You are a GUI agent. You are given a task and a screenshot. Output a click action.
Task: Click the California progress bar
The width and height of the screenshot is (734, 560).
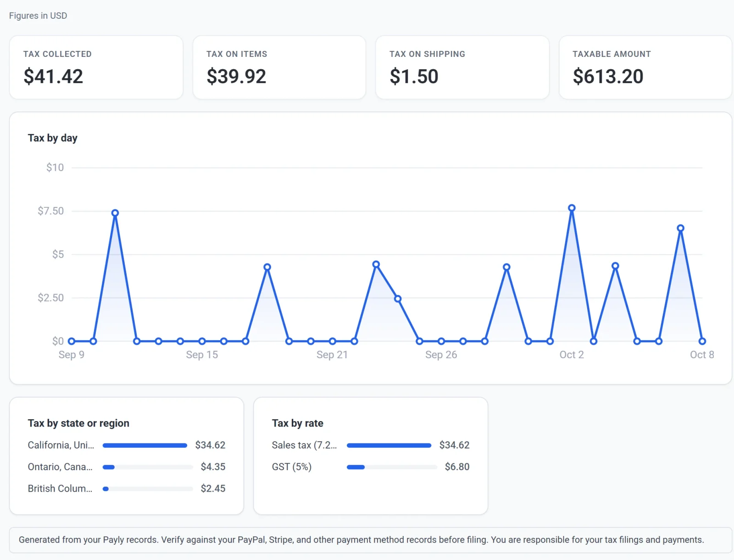(148, 445)
